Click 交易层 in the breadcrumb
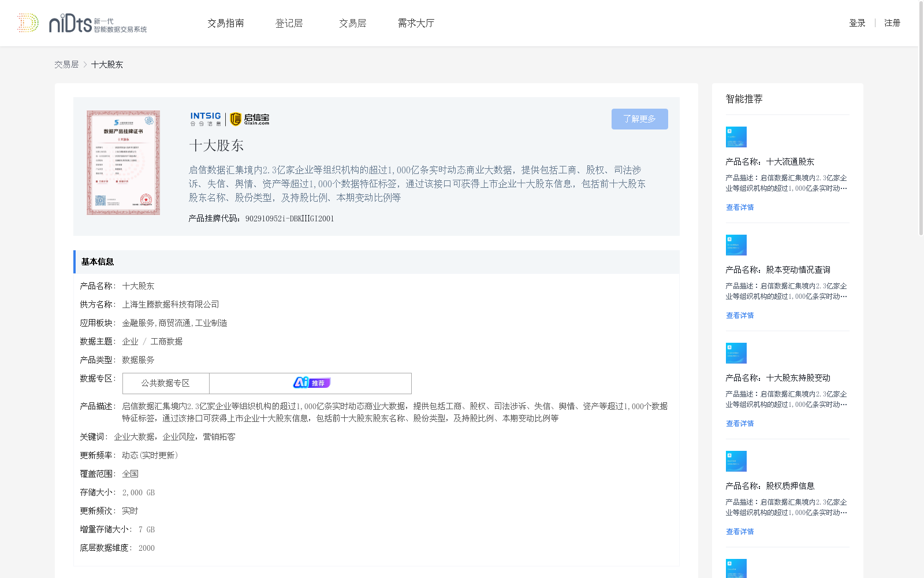This screenshot has height=578, width=924. [x=66, y=65]
